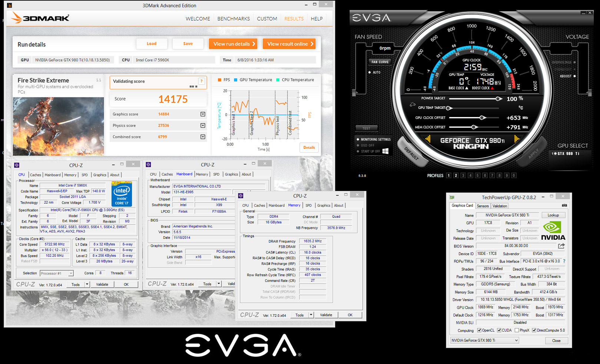
Task: Expand the Combined score details
Action: pyautogui.click(x=203, y=137)
